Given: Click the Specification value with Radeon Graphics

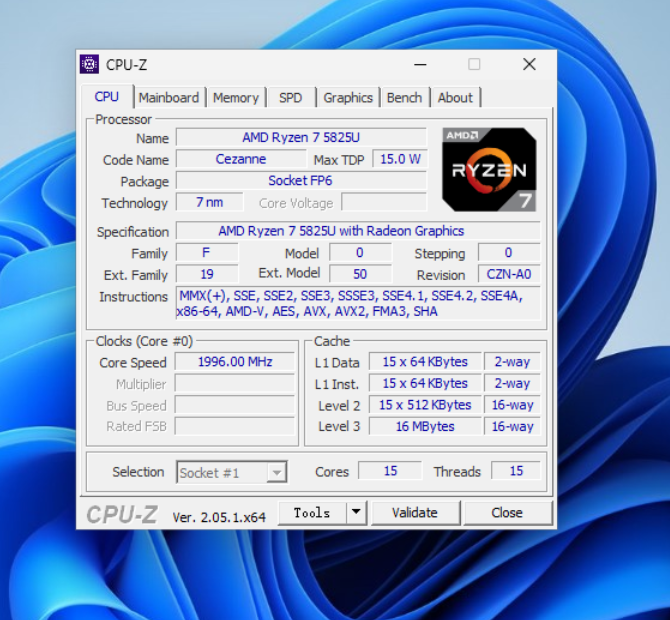Looking at the screenshot, I should (358, 231).
